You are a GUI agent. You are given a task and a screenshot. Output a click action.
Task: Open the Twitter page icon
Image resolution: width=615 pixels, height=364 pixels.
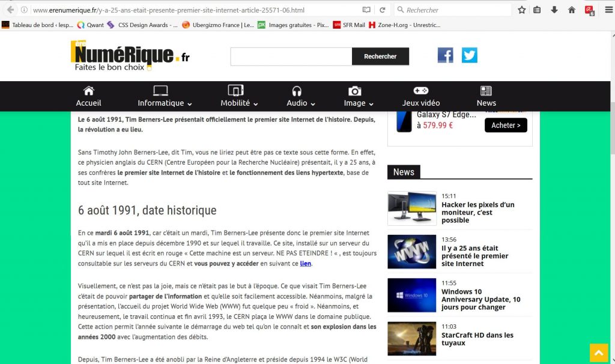pos(469,55)
